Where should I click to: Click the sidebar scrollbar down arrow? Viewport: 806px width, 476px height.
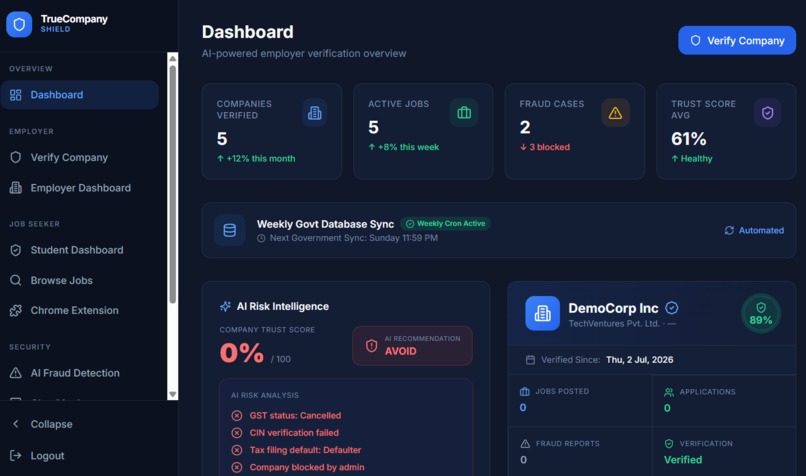(173, 394)
